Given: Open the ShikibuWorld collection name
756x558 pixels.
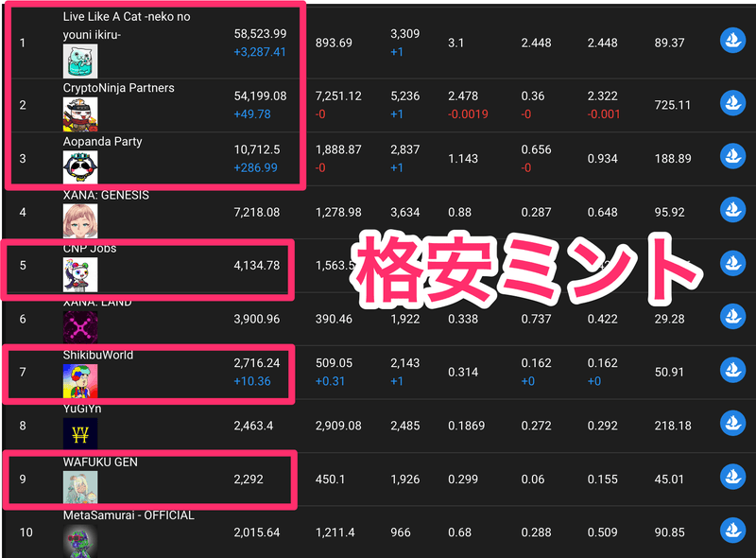Looking at the screenshot, I should (98, 355).
